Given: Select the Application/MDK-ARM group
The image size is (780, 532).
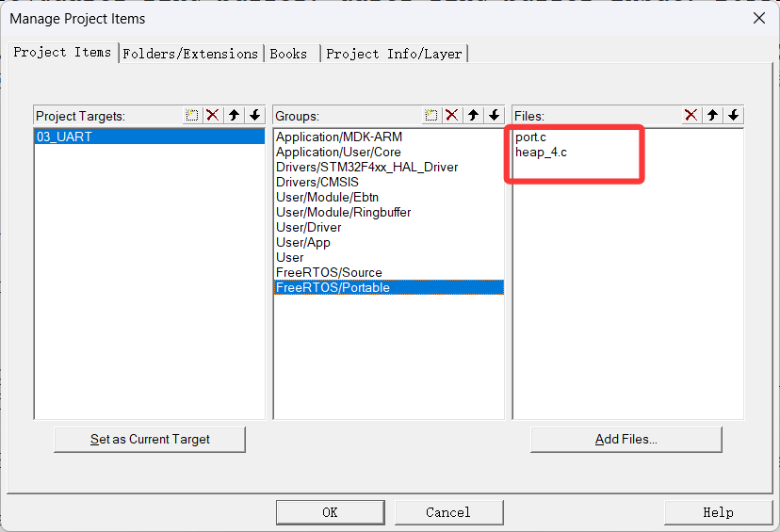Looking at the screenshot, I should point(388,137).
